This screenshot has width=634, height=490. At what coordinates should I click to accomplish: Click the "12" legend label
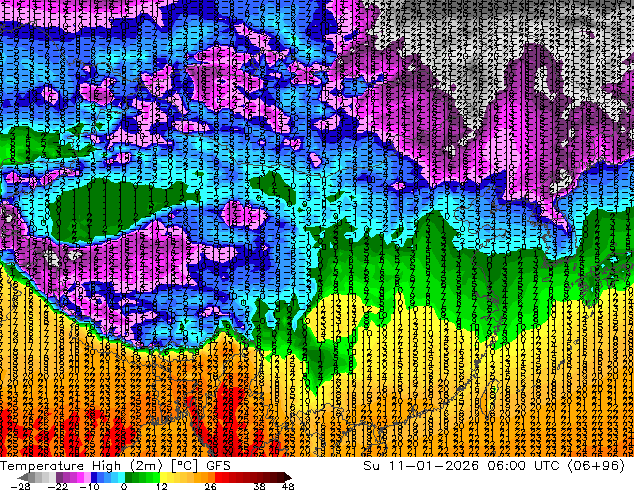pos(162,486)
